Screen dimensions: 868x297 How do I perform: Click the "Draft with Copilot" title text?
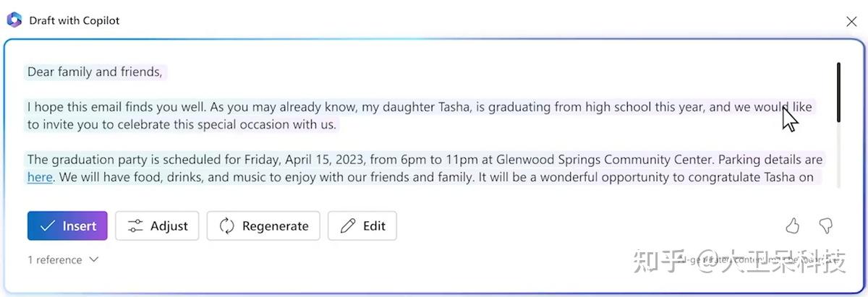click(x=75, y=21)
